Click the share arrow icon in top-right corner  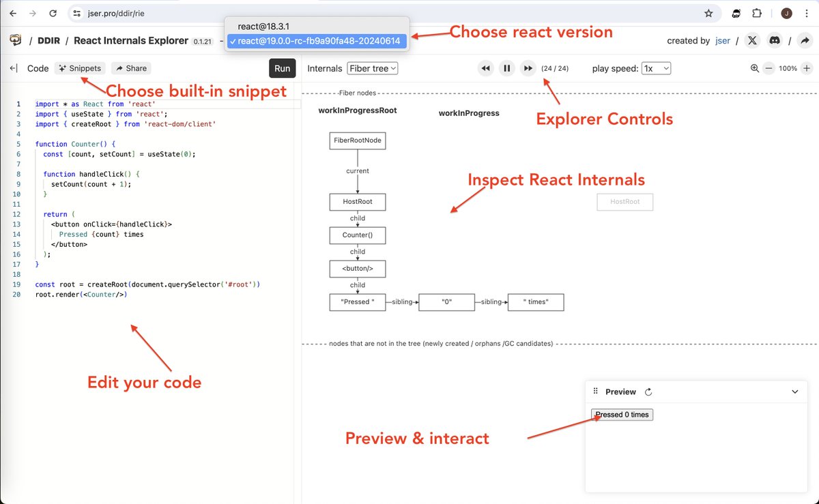(805, 40)
